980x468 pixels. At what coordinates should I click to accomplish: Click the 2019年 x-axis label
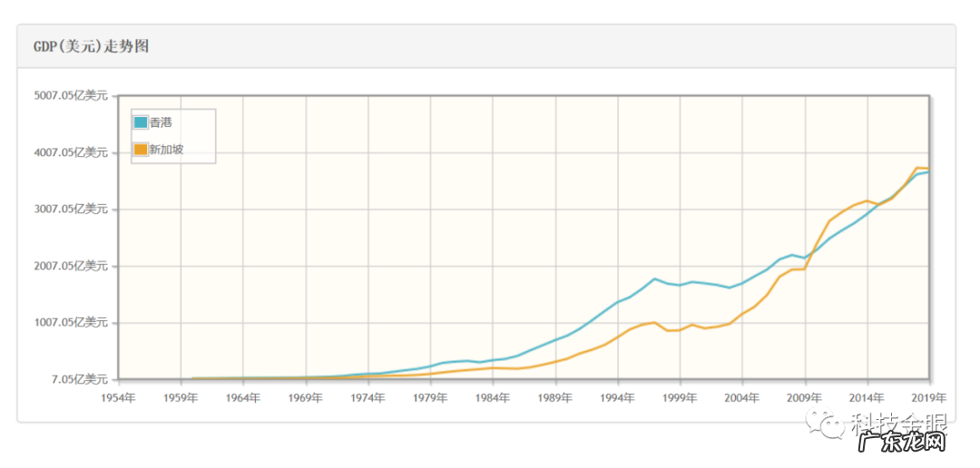pyautogui.click(x=928, y=397)
